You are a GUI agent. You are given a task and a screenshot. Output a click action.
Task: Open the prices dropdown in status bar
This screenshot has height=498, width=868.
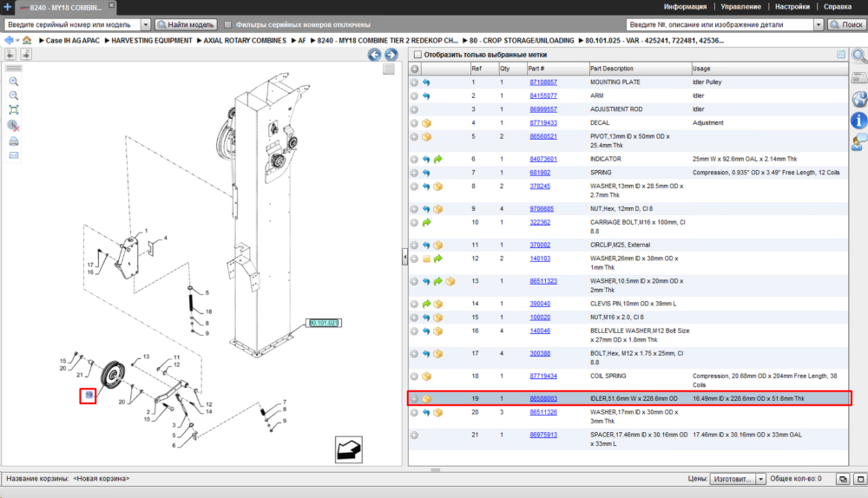[x=760, y=479]
